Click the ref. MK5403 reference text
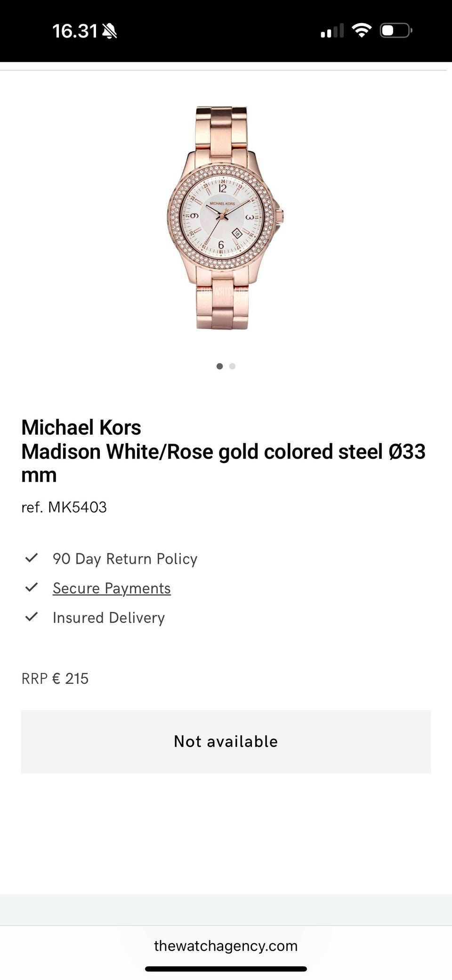The image size is (452, 980). pos(64,507)
